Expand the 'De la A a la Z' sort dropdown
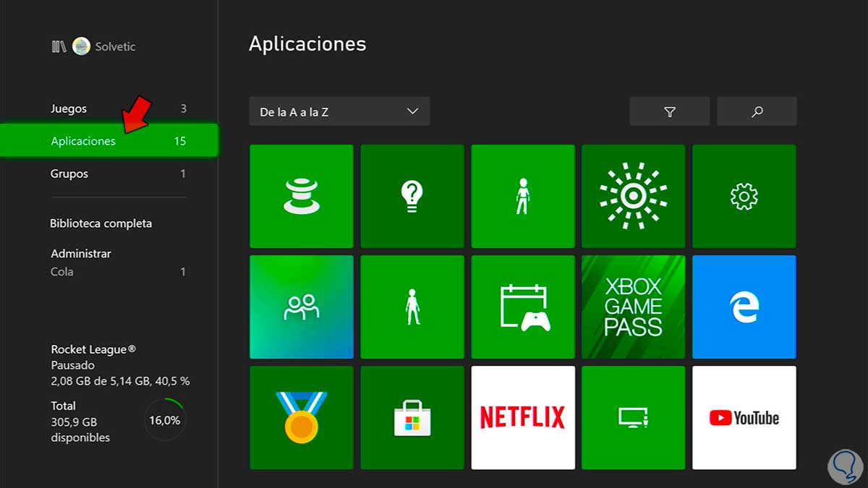Screen dimensions: 868x488 (x=339, y=111)
